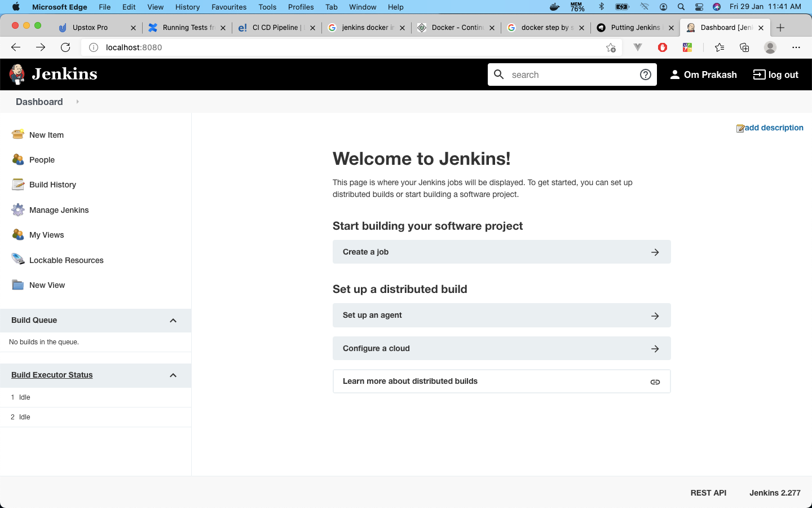Click the browser back arrow
The image size is (812, 508).
[16, 47]
